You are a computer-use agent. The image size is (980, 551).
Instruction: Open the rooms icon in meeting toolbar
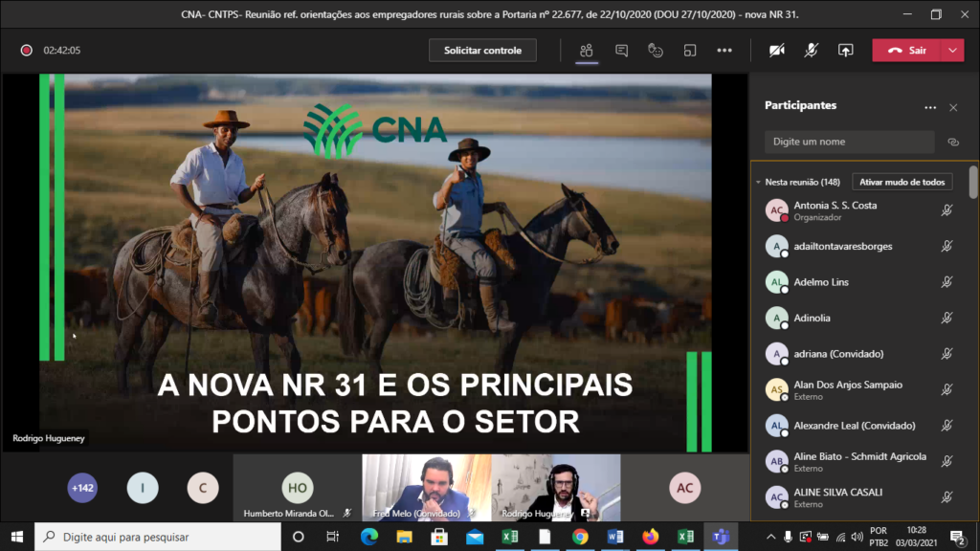tap(690, 51)
